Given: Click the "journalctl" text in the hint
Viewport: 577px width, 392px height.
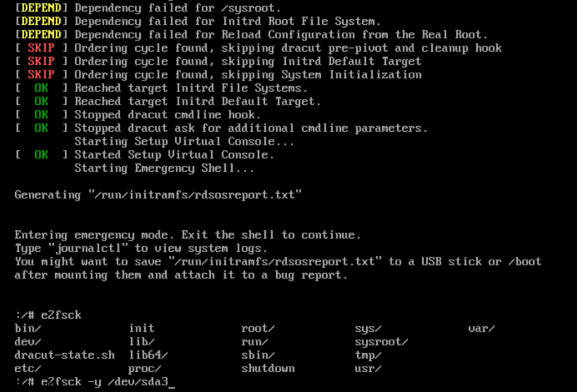Looking at the screenshot, I should coord(88,248).
